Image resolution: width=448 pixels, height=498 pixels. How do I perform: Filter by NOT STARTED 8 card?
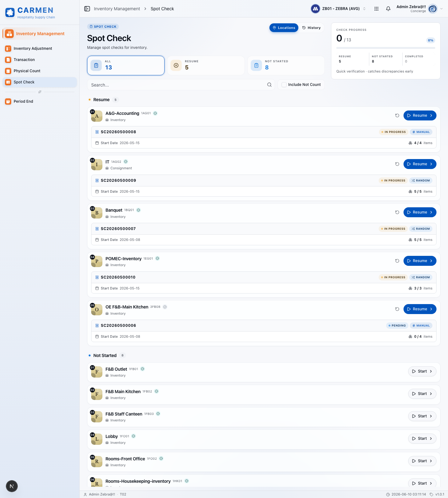coord(286,65)
